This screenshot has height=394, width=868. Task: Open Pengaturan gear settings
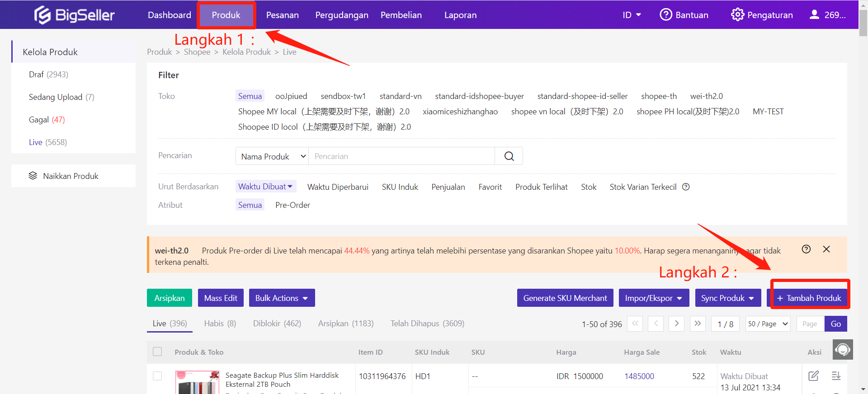[x=737, y=15]
